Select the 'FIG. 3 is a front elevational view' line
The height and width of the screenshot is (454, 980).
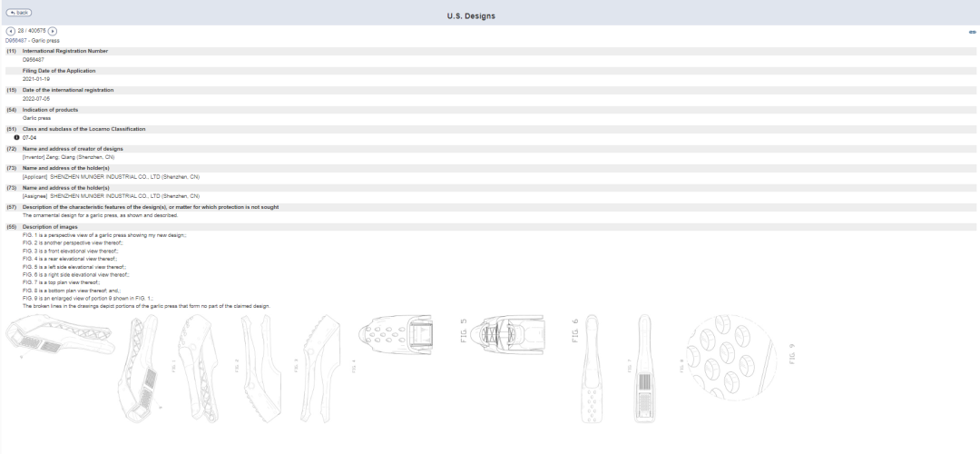[x=70, y=251]
